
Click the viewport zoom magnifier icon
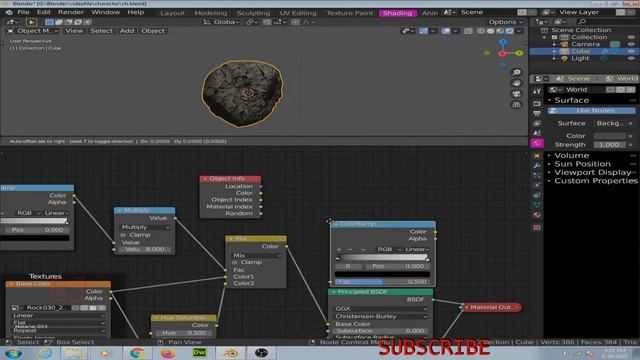(516, 72)
